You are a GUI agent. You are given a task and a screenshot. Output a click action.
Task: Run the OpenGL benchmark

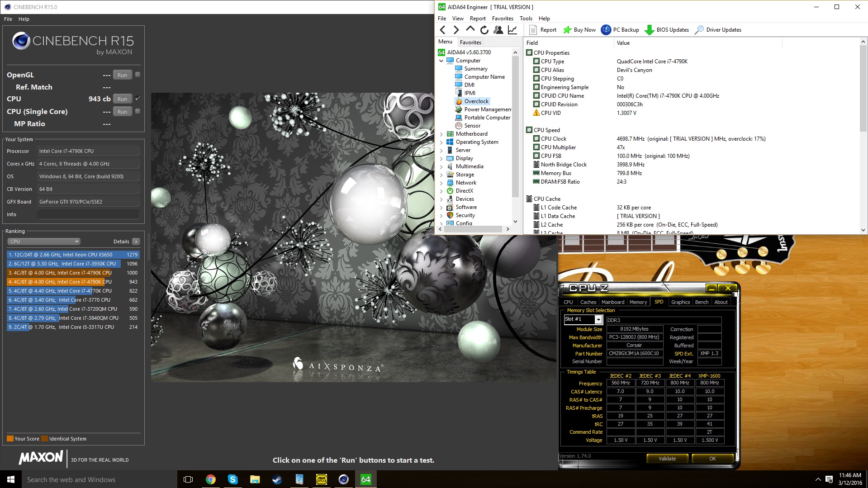122,75
